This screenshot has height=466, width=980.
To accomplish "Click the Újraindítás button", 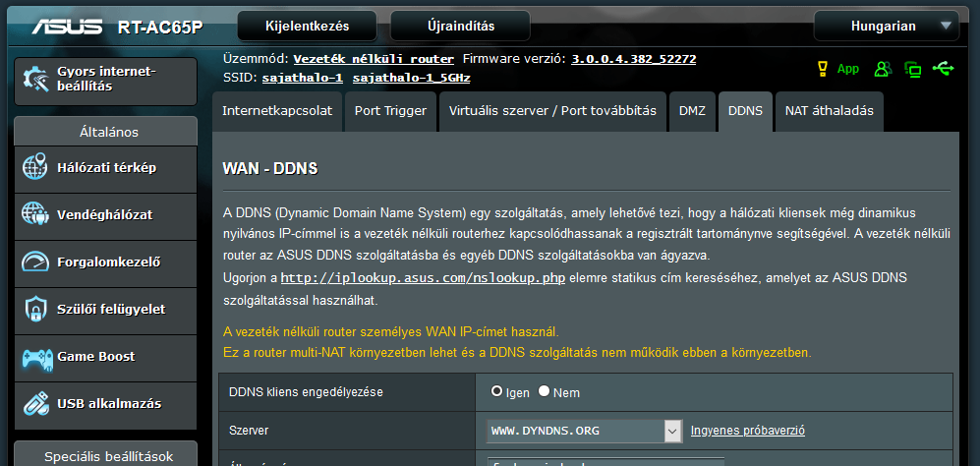I will (x=461, y=27).
